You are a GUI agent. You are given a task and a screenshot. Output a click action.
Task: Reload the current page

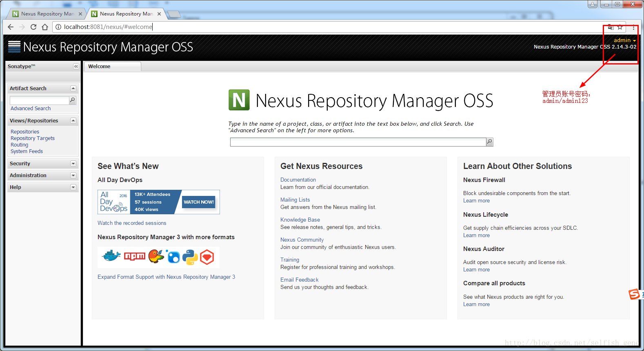coord(33,27)
